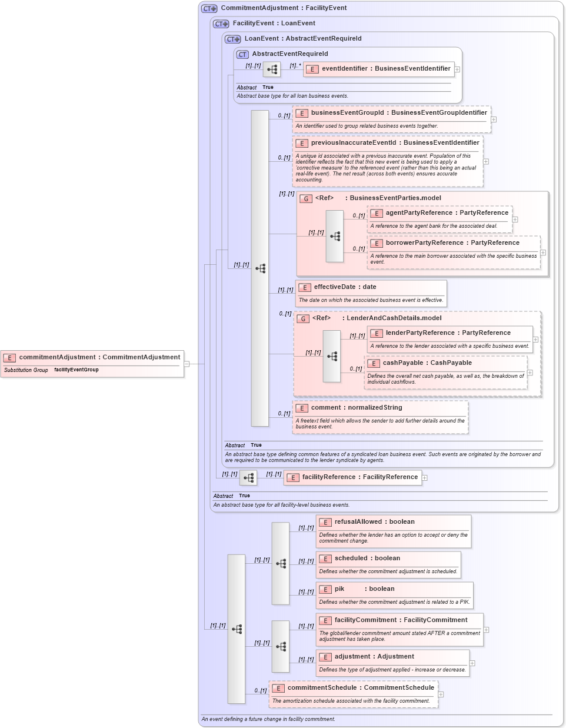Click the G icon of the LenderAndCashDetails.model group

point(304,318)
